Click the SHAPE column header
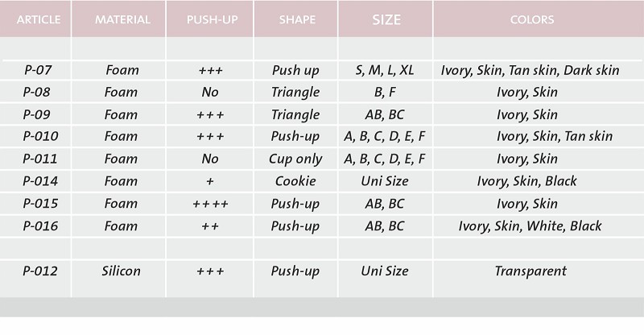The height and width of the screenshot is (335, 644). pos(295,19)
